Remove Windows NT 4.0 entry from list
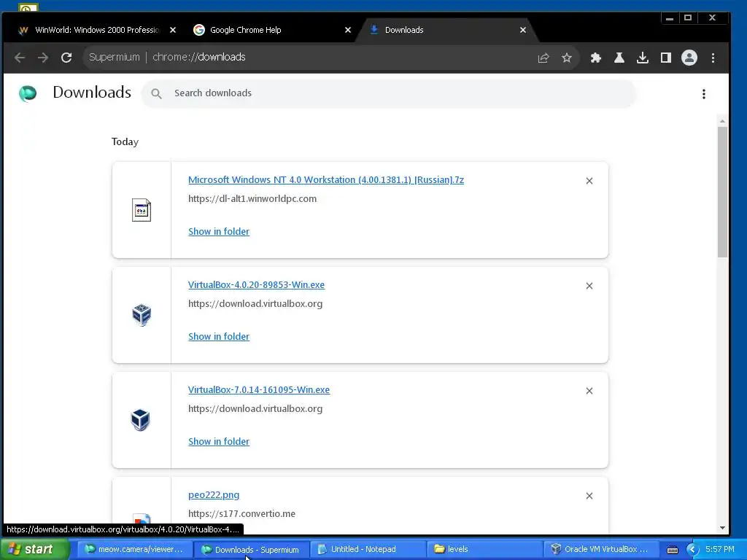The width and height of the screenshot is (747, 560). [x=589, y=181]
